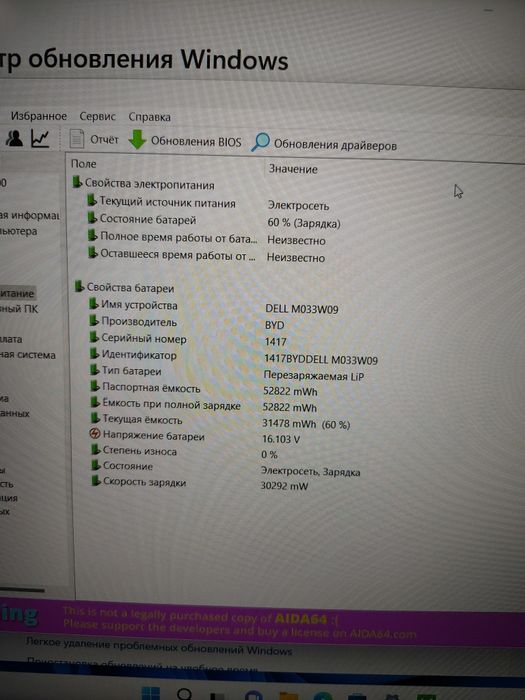Click red lightning icon for Напряжение батареи
The image size is (525, 700).
pos(95,433)
